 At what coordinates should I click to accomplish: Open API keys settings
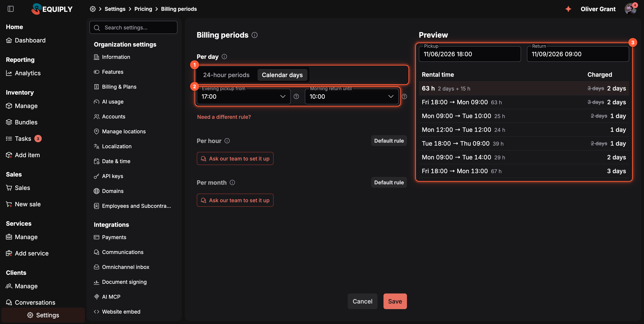tap(108, 176)
